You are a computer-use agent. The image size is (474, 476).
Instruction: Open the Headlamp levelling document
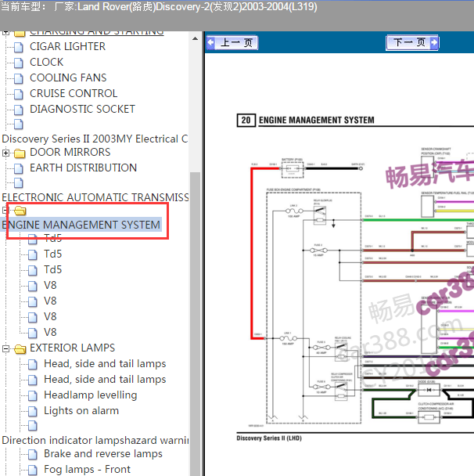[91, 395]
